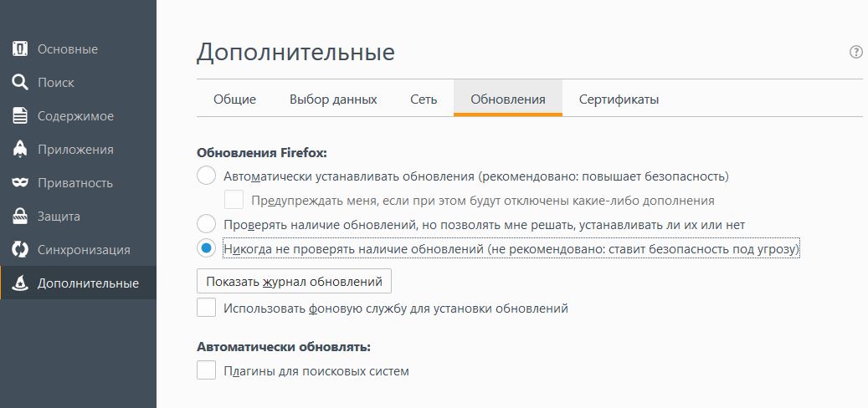
Task: Open the Sync arrows icon in sidebar
Action: tap(20, 249)
